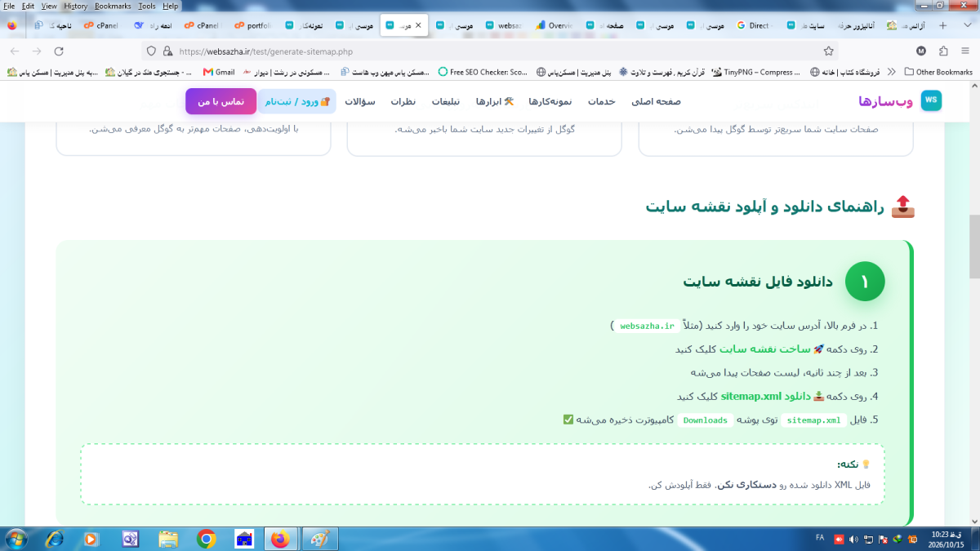The image size is (980, 551).
Task: Switch to the portfolio cPanel tab
Action: (x=252, y=25)
